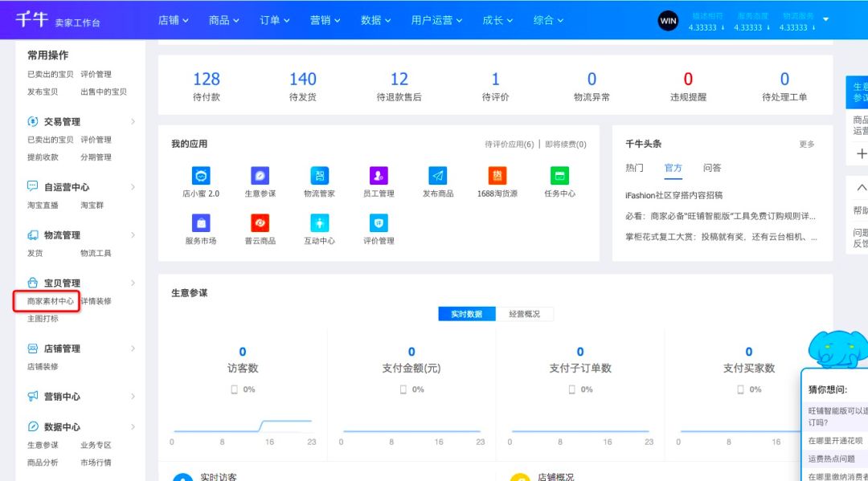
Task: Launch the 物流管家 app icon
Action: [319, 176]
